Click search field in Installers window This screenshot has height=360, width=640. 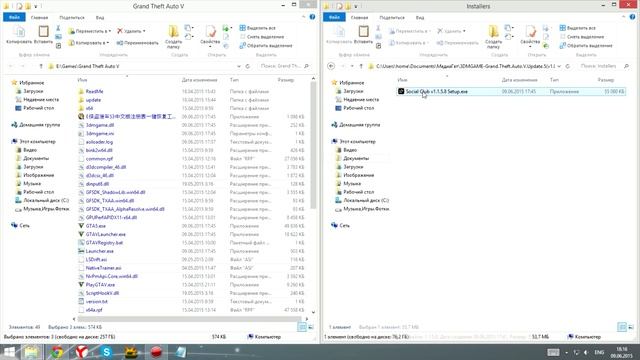(x=605, y=66)
